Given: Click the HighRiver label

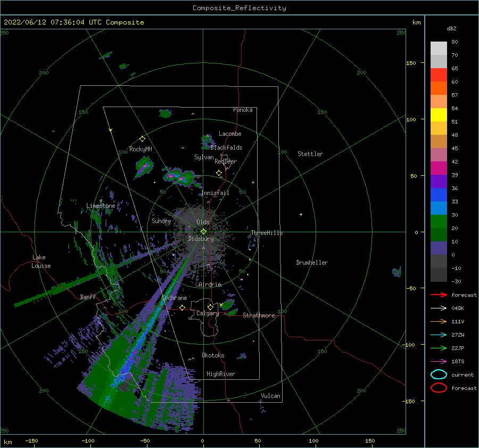Looking at the screenshot, I should pyautogui.click(x=221, y=374).
